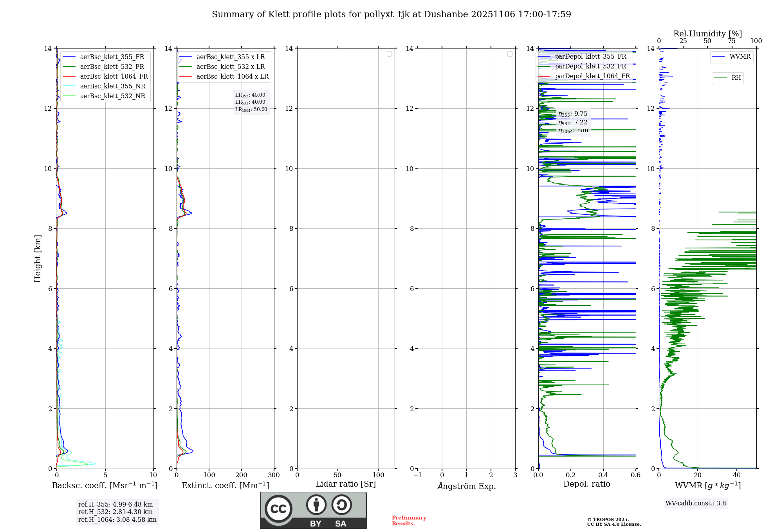The width and height of the screenshot is (783, 532).
Task: Click the empty legend box in Lidar ratio plot
Action: pos(389,54)
